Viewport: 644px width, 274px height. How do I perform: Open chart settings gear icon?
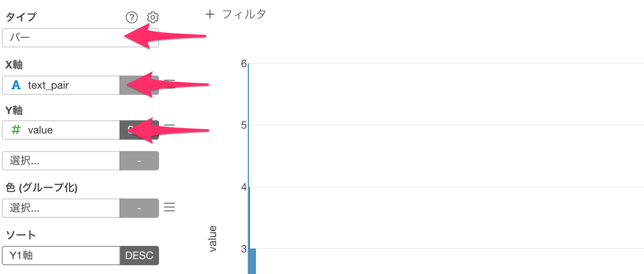tap(153, 17)
